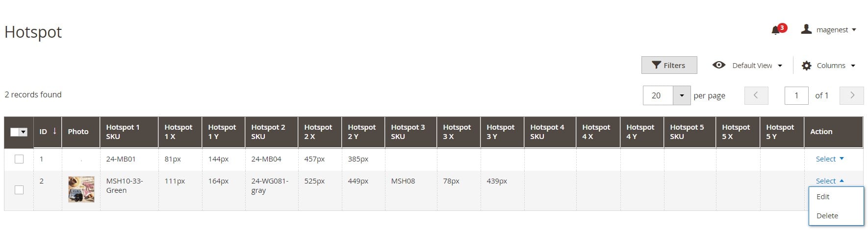Tick the checkbox for record ID 2
This screenshot has height=230, width=868.
click(x=19, y=190)
